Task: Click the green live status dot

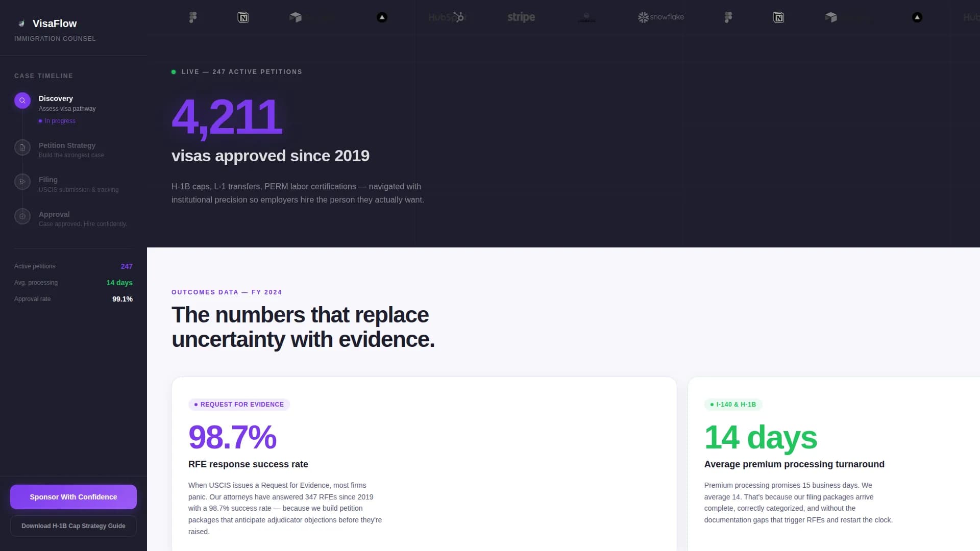Action: coord(174,72)
